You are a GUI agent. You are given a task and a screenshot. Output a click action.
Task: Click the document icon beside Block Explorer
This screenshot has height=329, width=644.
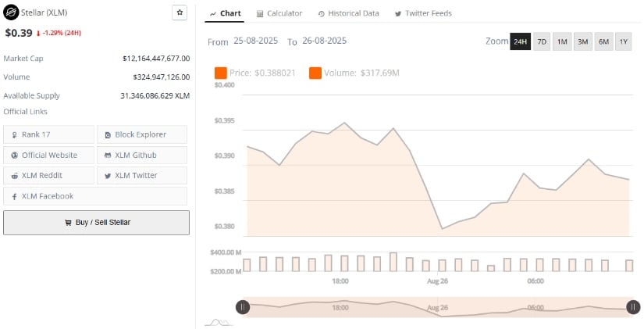click(x=108, y=135)
